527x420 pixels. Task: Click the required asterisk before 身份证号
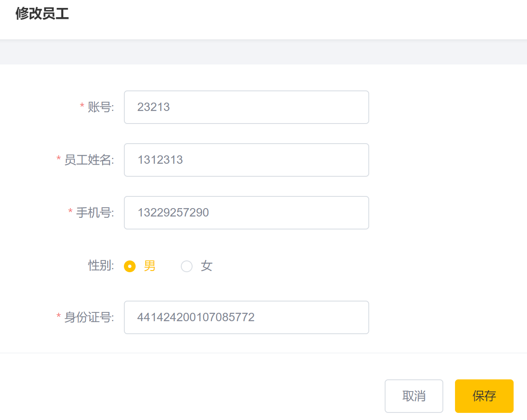(x=59, y=316)
